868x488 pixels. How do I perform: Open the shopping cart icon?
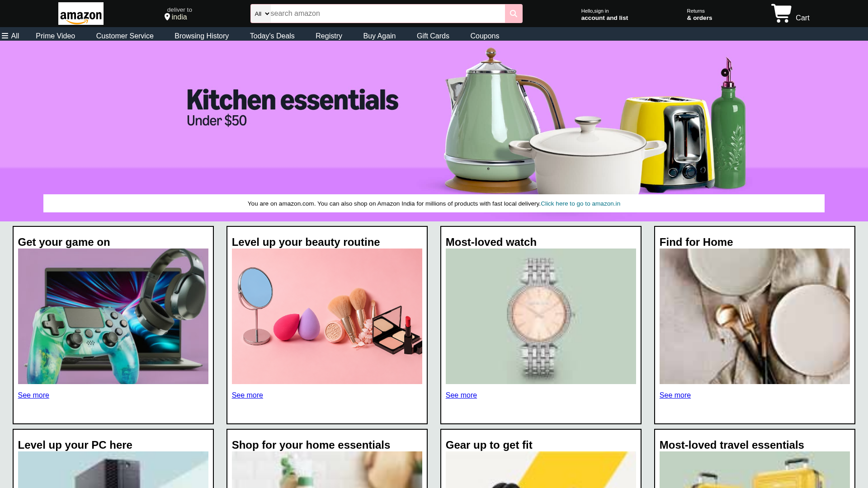781,14
